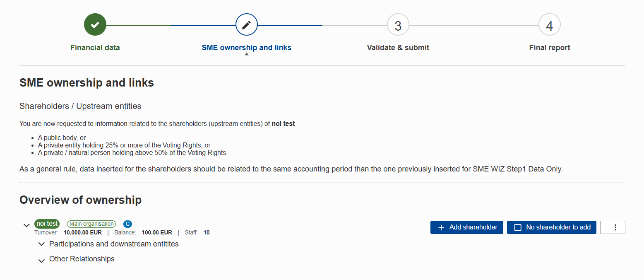Image resolution: width=644 pixels, height=280 pixels.
Task: Click the blue C badge icon
Action: (127, 224)
